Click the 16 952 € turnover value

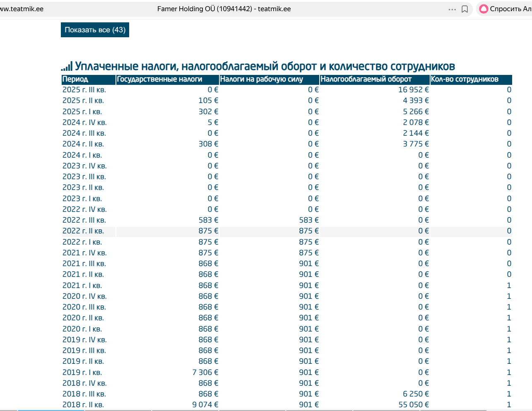click(413, 90)
